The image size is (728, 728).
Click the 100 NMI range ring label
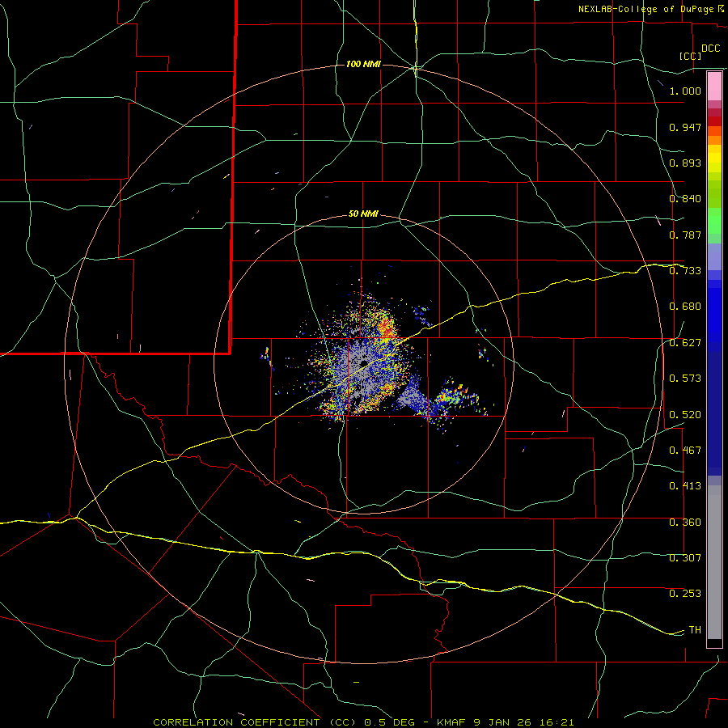[x=363, y=64]
